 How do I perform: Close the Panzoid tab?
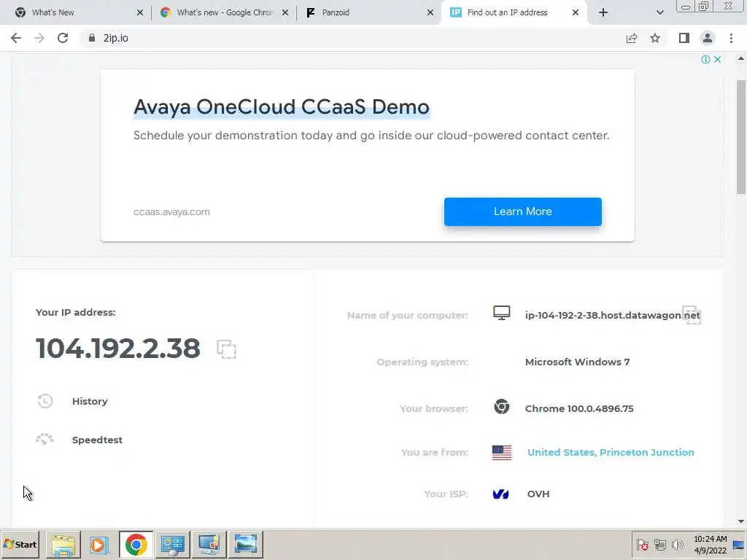click(430, 12)
